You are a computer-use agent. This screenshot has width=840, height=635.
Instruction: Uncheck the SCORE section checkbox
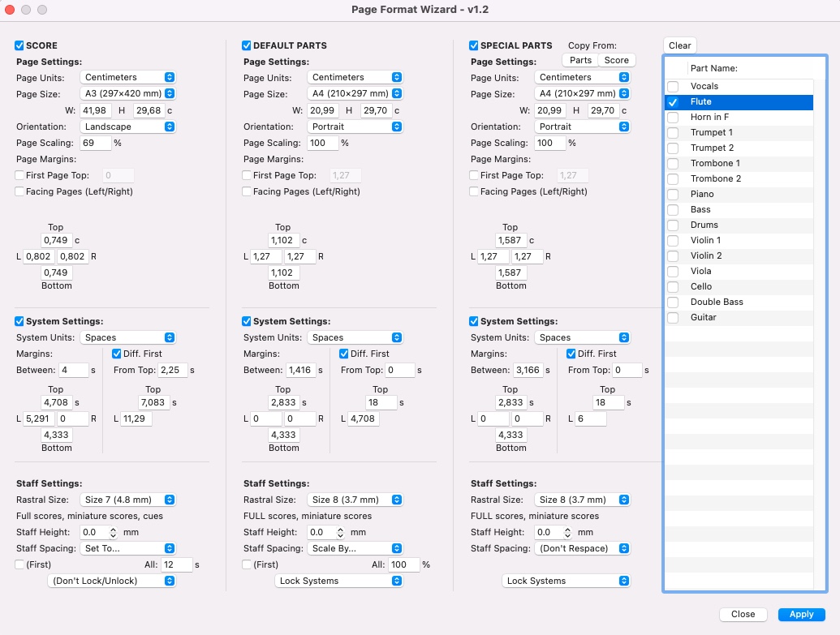(x=20, y=45)
